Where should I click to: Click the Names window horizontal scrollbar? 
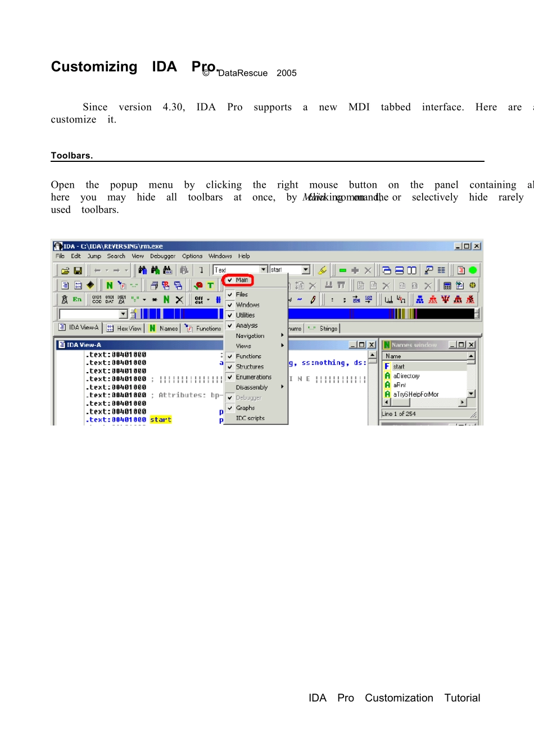425,402
